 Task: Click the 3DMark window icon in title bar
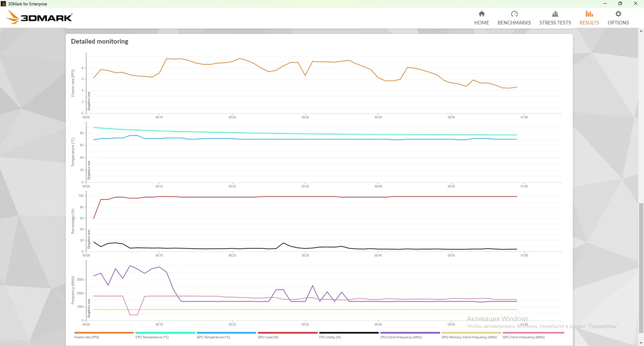[3, 4]
